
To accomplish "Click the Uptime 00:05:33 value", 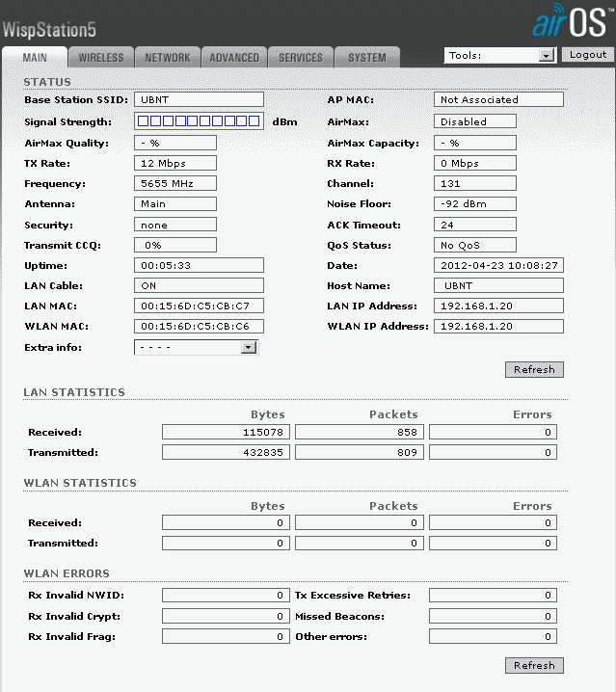I will 199,265.
